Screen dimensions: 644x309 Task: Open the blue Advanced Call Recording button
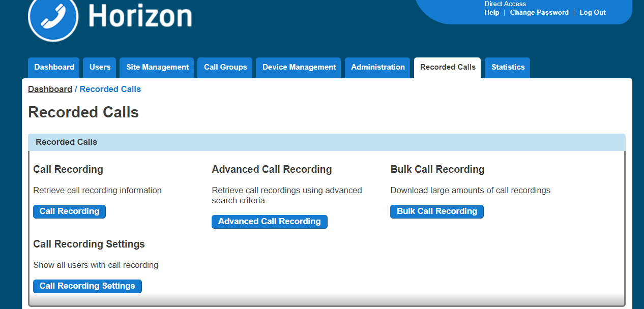click(270, 222)
